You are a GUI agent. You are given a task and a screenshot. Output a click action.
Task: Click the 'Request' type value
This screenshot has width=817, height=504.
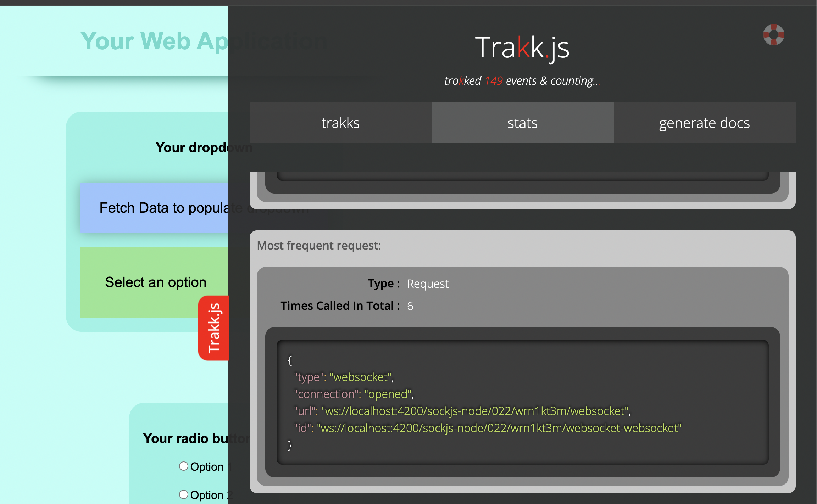coord(428,284)
